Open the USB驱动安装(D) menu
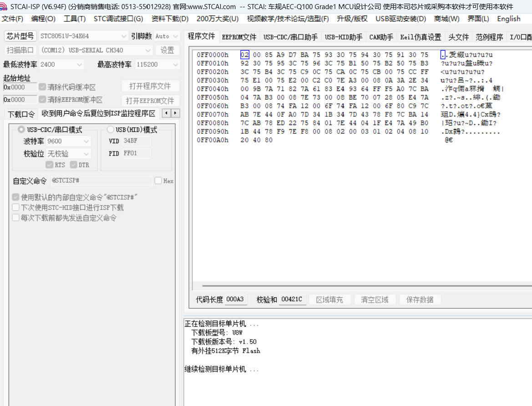This screenshot has width=532, height=406. click(400, 19)
